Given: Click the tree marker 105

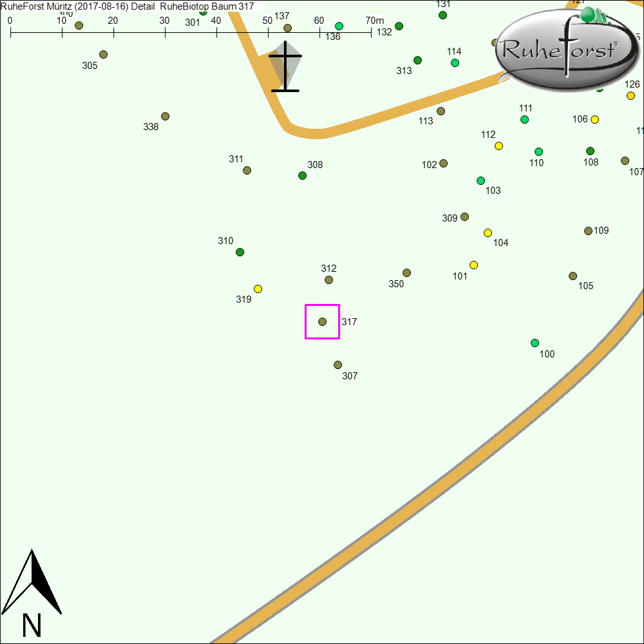Looking at the screenshot, I should tap(573, 276).
